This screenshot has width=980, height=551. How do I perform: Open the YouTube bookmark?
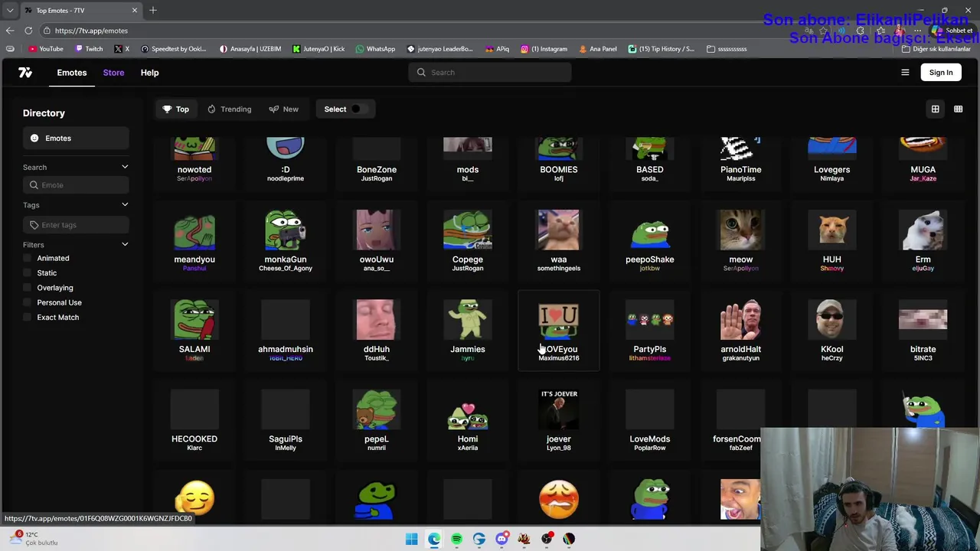click(46, 49)
